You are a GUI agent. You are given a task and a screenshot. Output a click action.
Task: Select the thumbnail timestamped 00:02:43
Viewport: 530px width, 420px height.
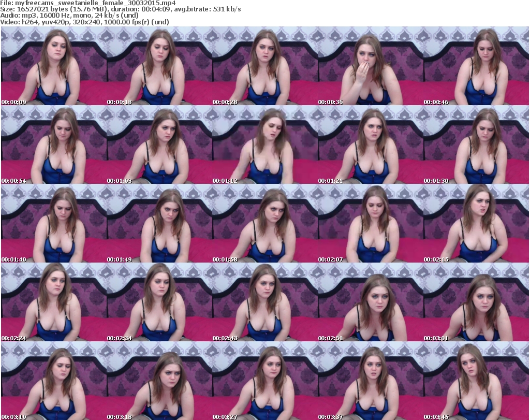(265, 302)
